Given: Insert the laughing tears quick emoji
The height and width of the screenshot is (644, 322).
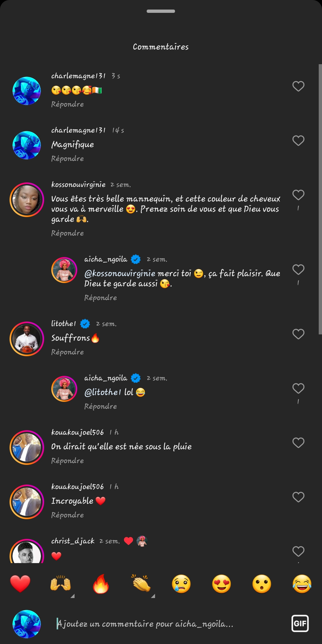Looking at the screenshot, I should pyautogui.click(x=302, y=583).
